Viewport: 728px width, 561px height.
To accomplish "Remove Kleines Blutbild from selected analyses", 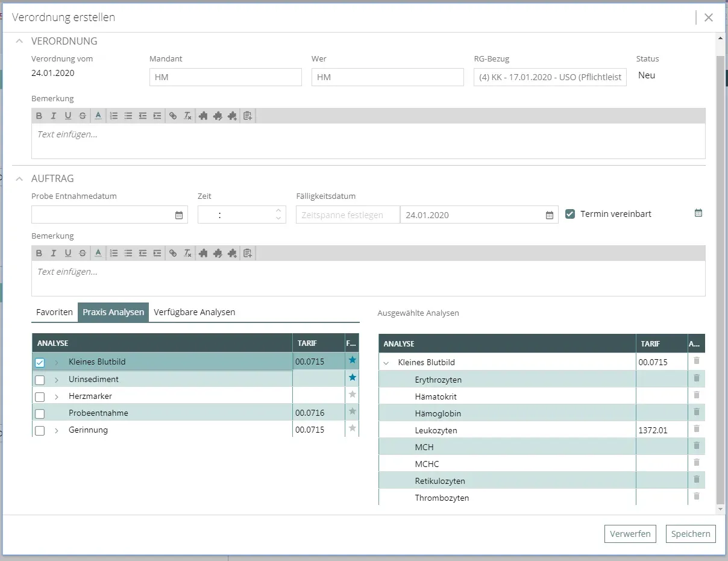I will [697, 360].
